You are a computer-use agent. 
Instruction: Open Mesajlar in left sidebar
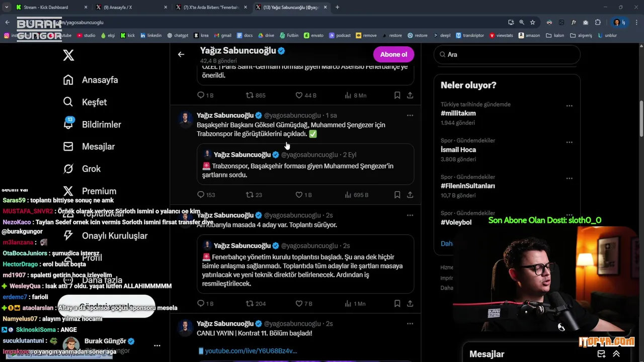pyautogui.click(x=89, y=146)
